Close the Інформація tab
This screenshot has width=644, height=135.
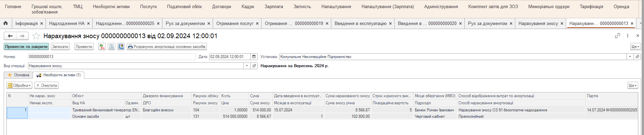tap(41, 23)
